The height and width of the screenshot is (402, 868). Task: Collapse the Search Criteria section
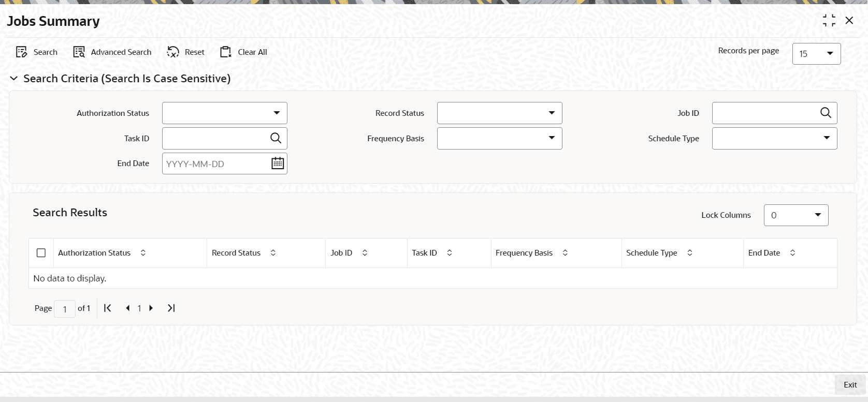pyautogui.click(x=14, y=79)
